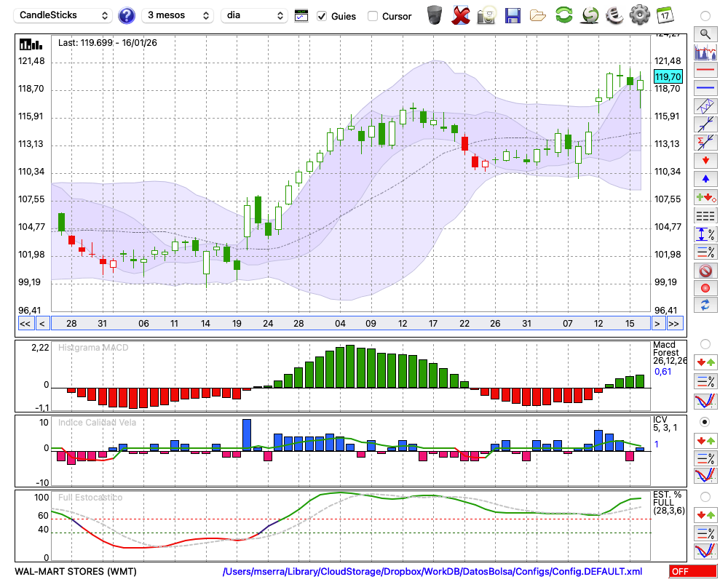Click the euro currency icon
This screenshot has width=728, height=582.
(x=615, y=15)
